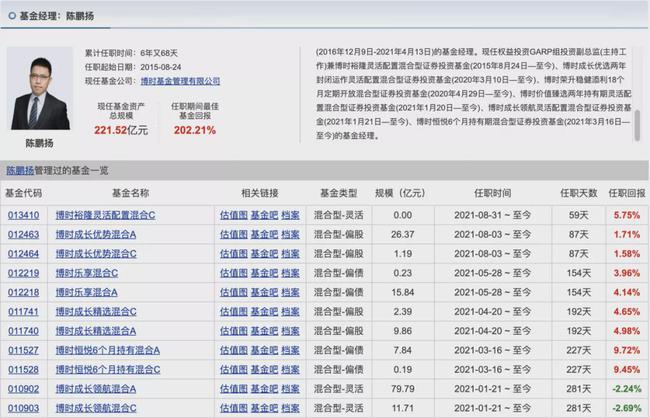
Task: Open 估值图 for 博时乐享混合C
Action: pyautogui.click(x=234, y=273)
